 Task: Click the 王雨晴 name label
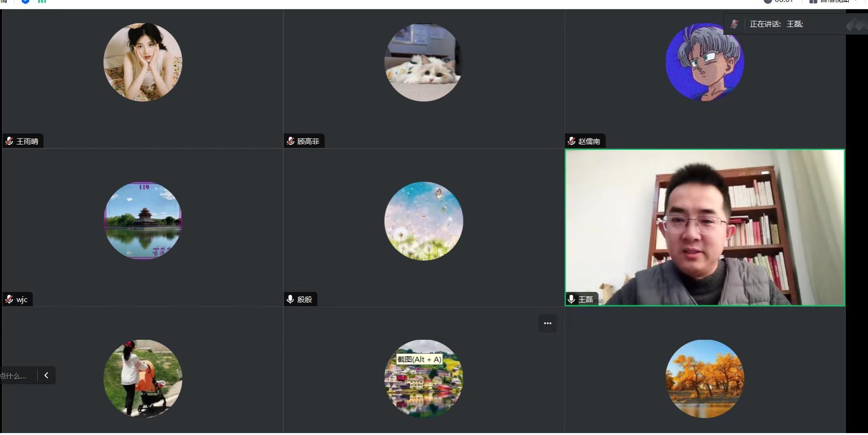[x=27, y=141]
